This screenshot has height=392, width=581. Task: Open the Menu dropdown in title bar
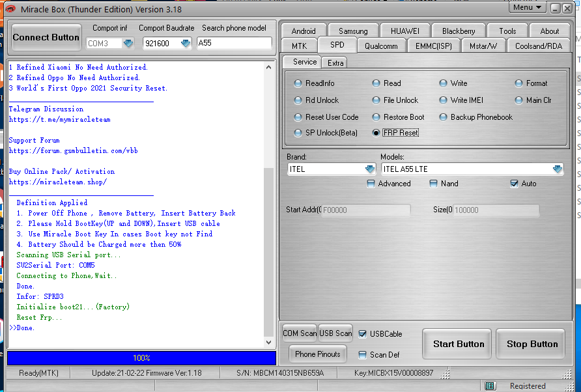(528, 7)
